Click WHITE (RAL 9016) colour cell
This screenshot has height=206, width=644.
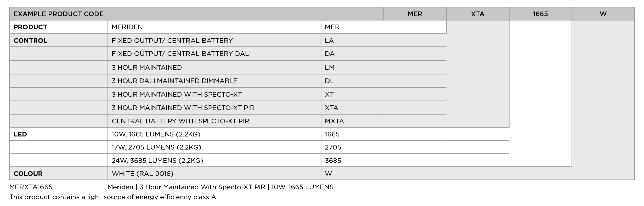click(142, 174)
